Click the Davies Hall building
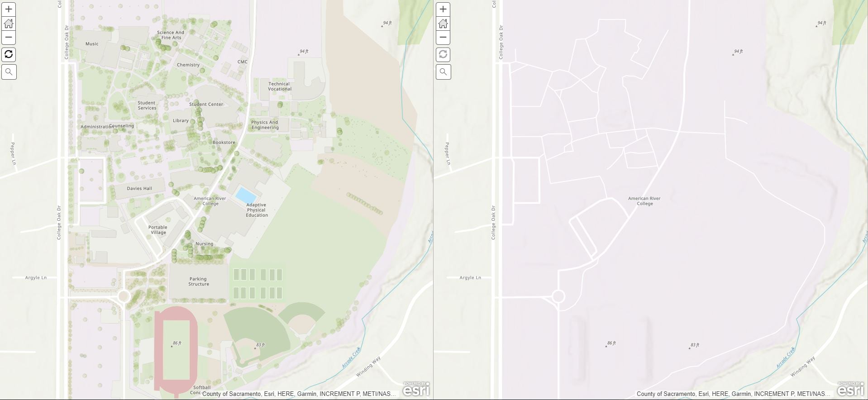868x400 pixels. coord(139,189)
